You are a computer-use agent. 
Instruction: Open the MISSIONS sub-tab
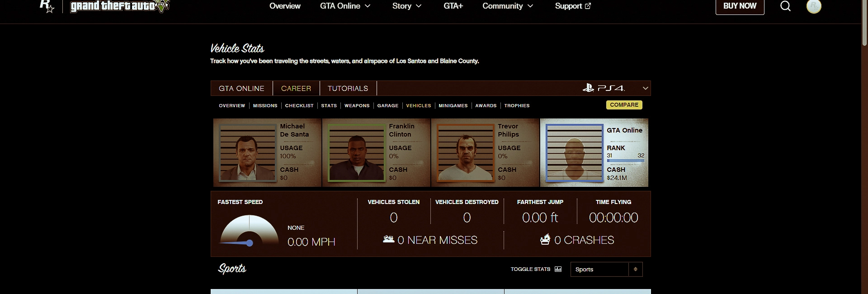[x=265, y=105]
